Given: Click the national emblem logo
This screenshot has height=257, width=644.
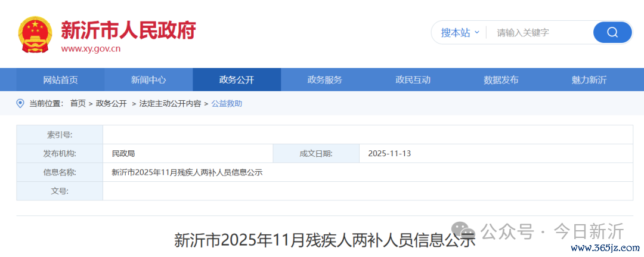Looking at the screenshot, I should point(35,34).
